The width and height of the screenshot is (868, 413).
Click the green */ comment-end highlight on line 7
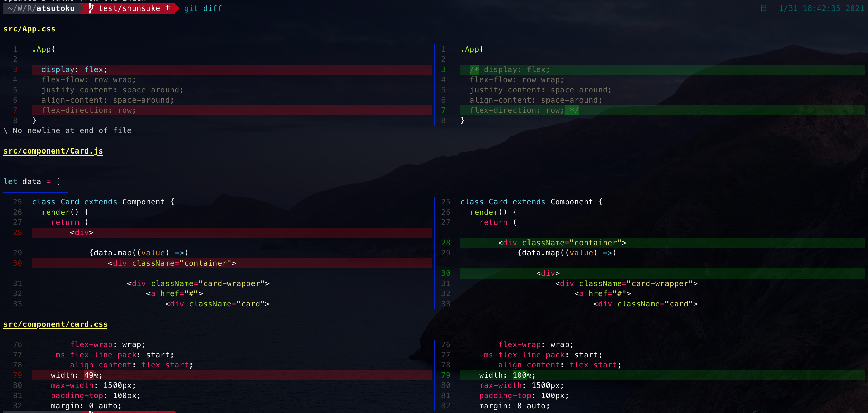click(x=573, y=110)
